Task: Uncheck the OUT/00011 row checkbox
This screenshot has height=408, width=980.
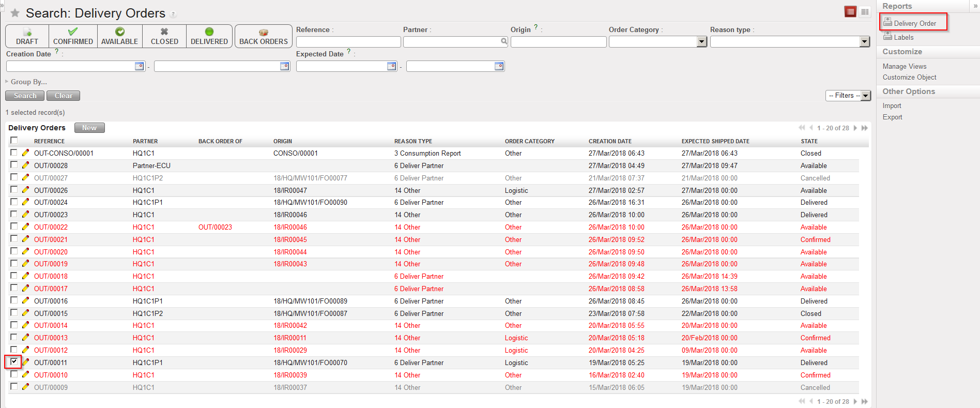Action: click(x=14, y=362)
